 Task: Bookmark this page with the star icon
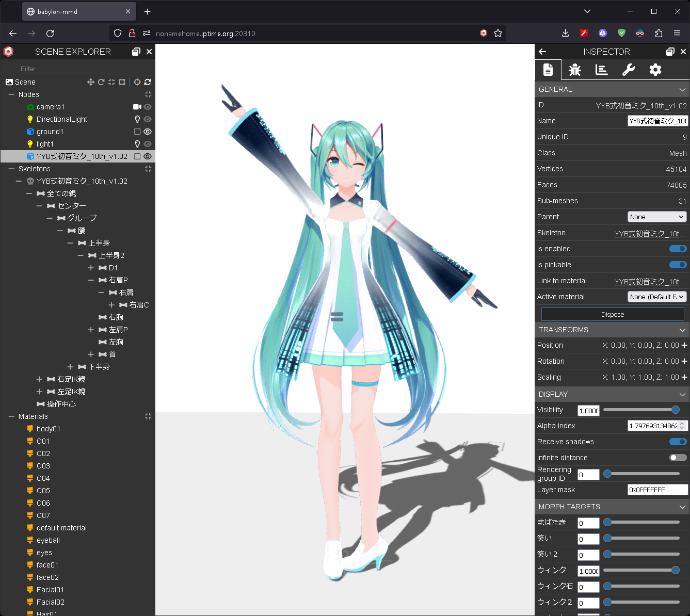498,33
